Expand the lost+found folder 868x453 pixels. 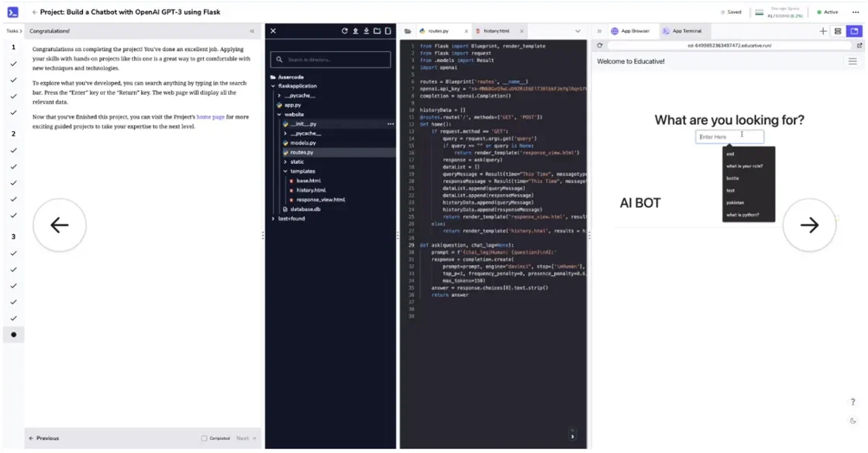coord(274,219)
